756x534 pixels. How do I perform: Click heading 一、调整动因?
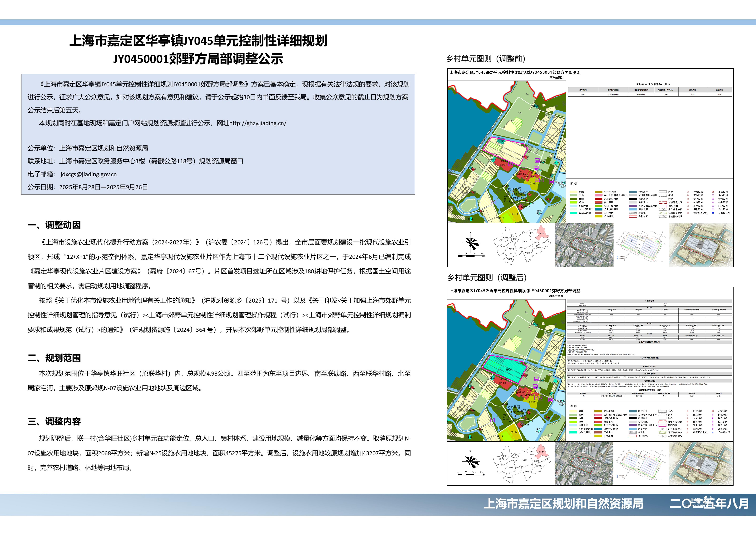coord(54,225)
